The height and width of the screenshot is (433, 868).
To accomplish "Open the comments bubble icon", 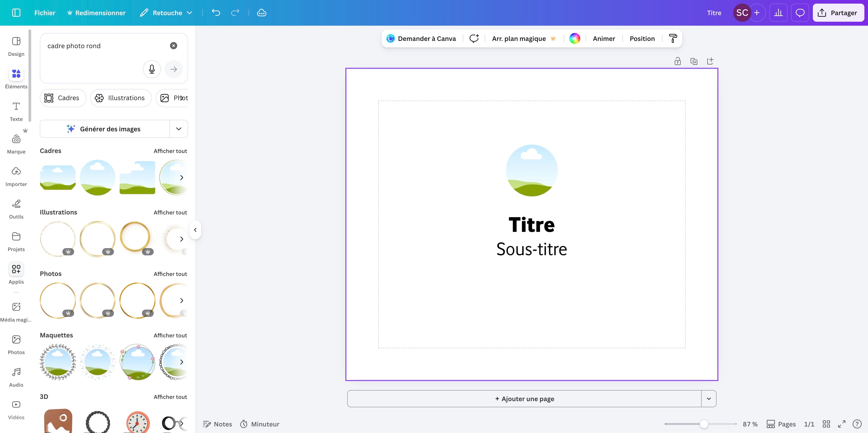I will [x=800, y=13].
